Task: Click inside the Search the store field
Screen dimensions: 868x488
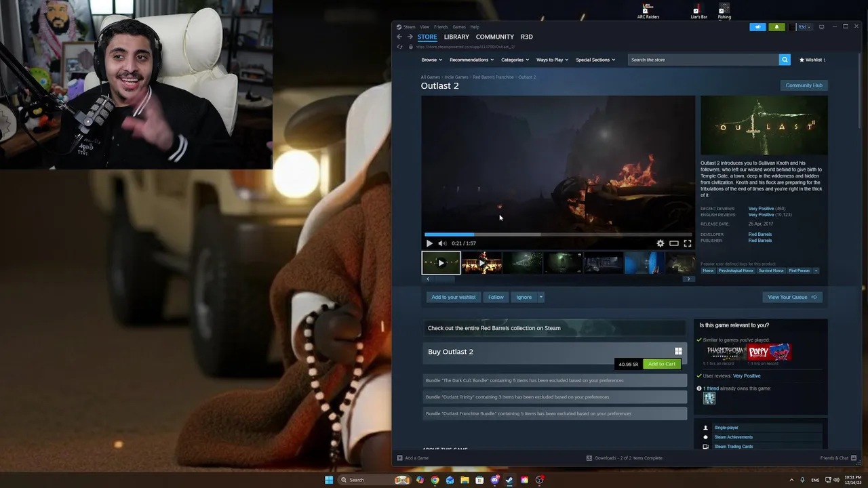Action: 703,60
